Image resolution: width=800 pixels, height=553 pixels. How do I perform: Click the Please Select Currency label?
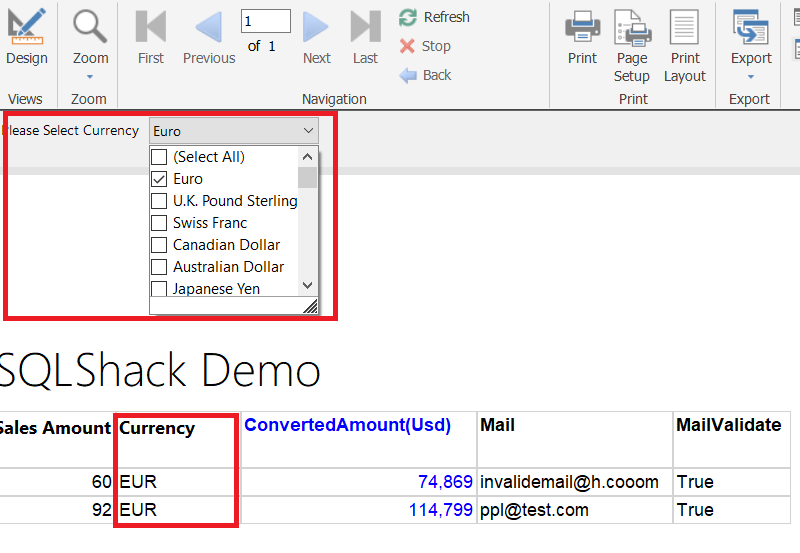(x=70, y=131)
